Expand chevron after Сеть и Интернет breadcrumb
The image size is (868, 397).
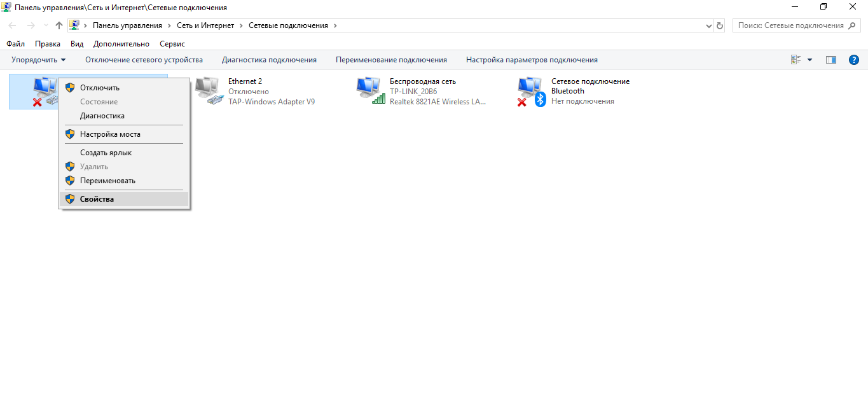click(x=241, y=25)
